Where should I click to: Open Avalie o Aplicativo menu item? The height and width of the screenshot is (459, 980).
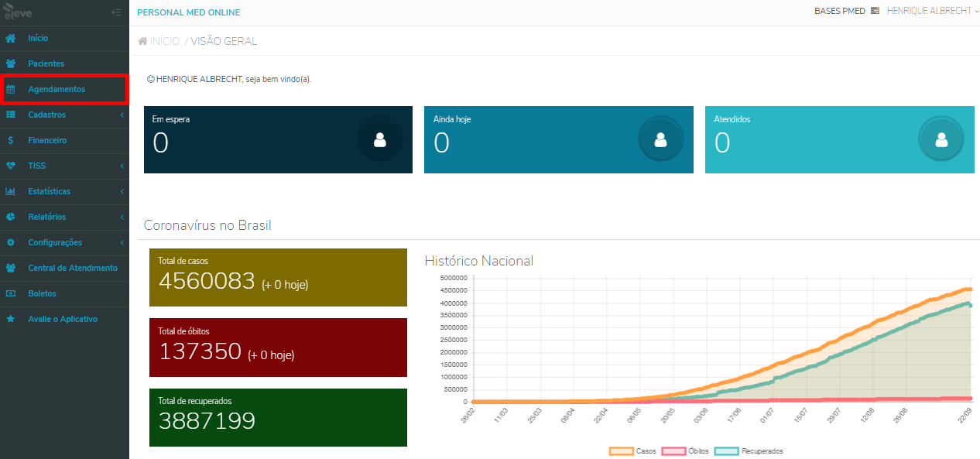click(x=64, y=319)
